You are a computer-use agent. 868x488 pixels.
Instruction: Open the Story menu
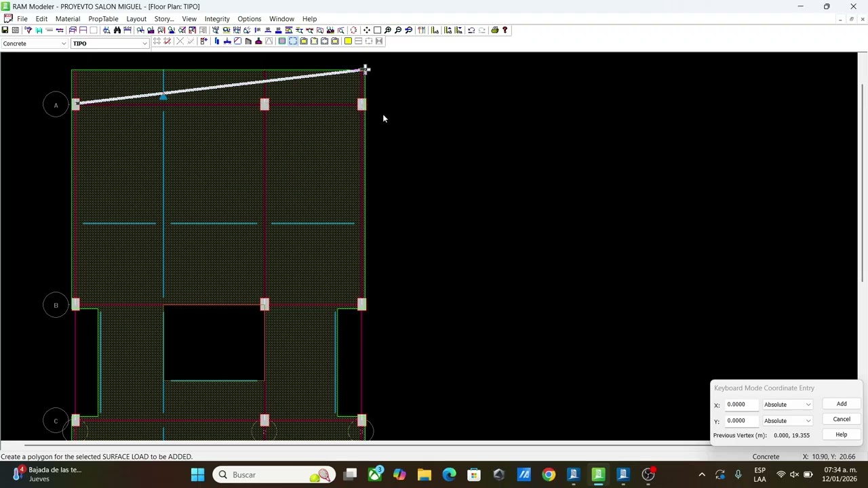pyautogui.click(x=164, y=19)
